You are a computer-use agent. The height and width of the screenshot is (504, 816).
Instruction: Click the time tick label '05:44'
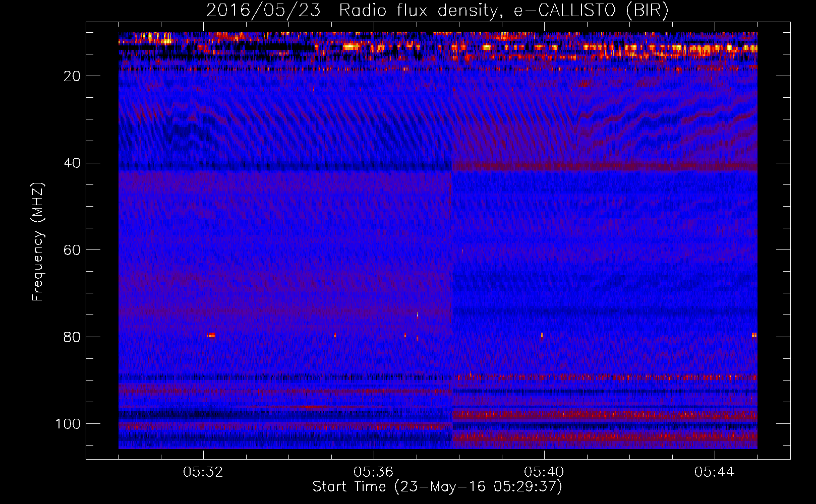click(x=715, y=472)
